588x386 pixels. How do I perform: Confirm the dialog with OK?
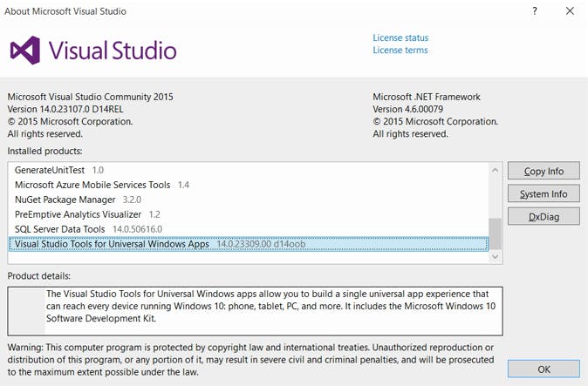[543, 369]
